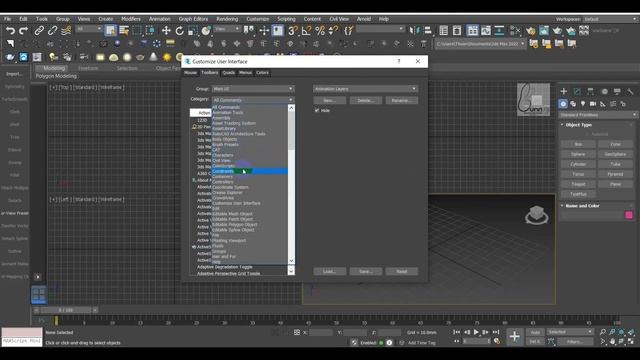Click the Undo arrow in main toolbar
The image size is (640, 360).
[x=10, y=31]
